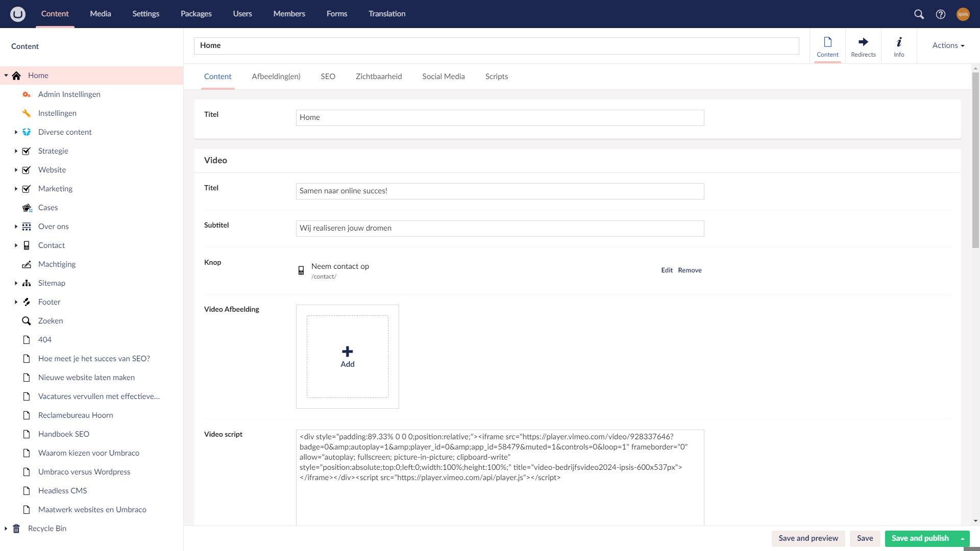Click the Recycle Bin trash icon
Image resolution: width=980 pixels, height=551 pixels.
[x=16, y=529]
